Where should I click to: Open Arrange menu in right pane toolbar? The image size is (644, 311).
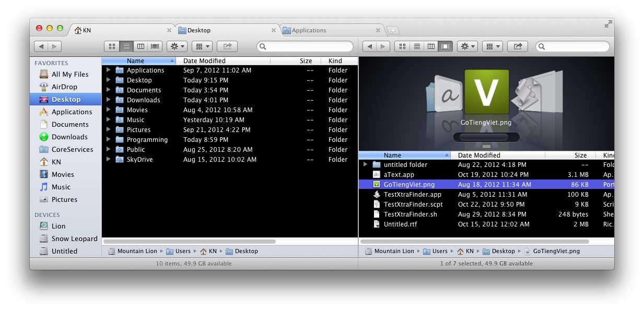click(x=493, y=46)
